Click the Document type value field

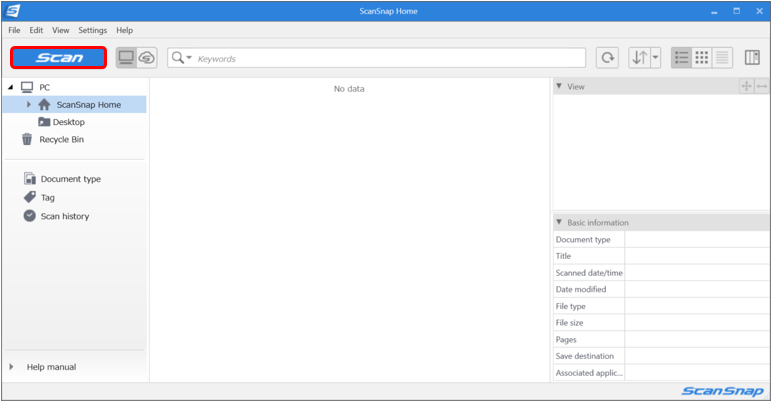pyautogui.click(x=697, y=239)
